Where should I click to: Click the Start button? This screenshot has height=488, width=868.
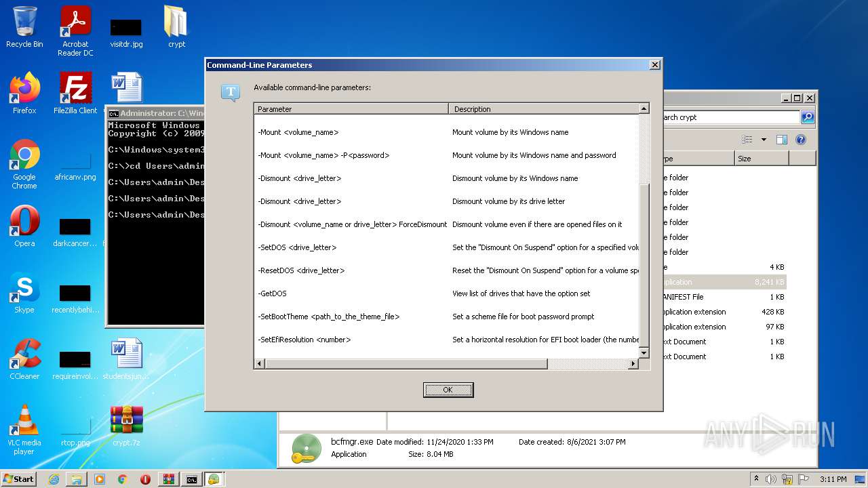pyautogui.click(x=19, y=479)
